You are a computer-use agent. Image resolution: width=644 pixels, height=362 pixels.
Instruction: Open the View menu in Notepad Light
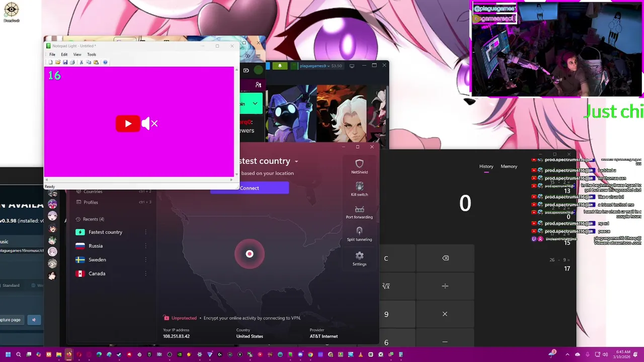coord(77,54)
